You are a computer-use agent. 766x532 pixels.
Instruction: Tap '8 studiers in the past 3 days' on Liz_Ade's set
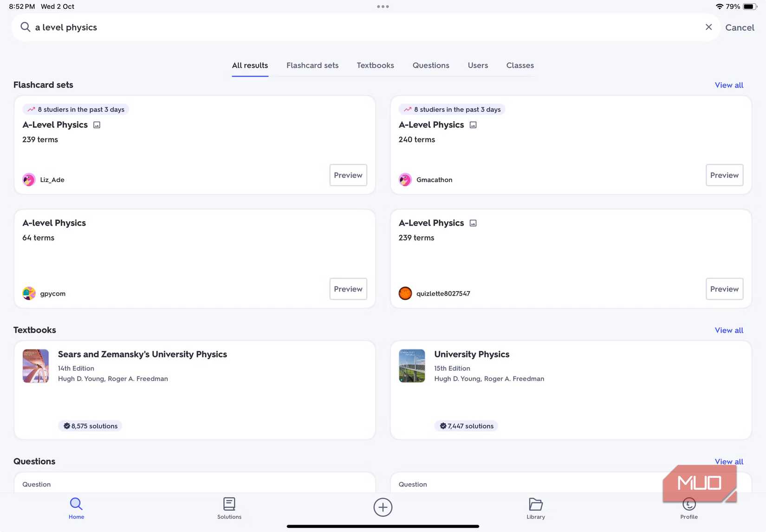pyautogui.click(x=76, y=110)
